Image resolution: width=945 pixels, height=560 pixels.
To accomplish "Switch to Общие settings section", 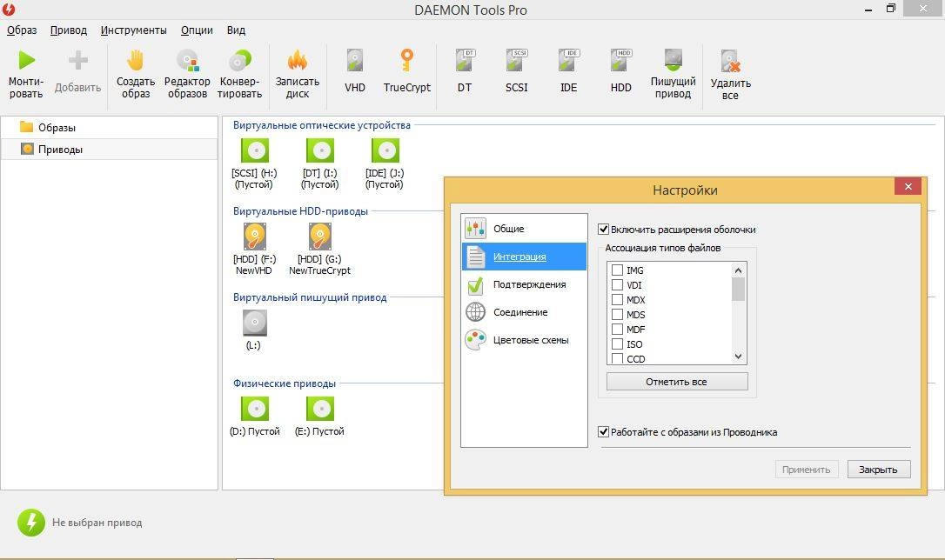I will pyautogui.click(x=525, y=229).
